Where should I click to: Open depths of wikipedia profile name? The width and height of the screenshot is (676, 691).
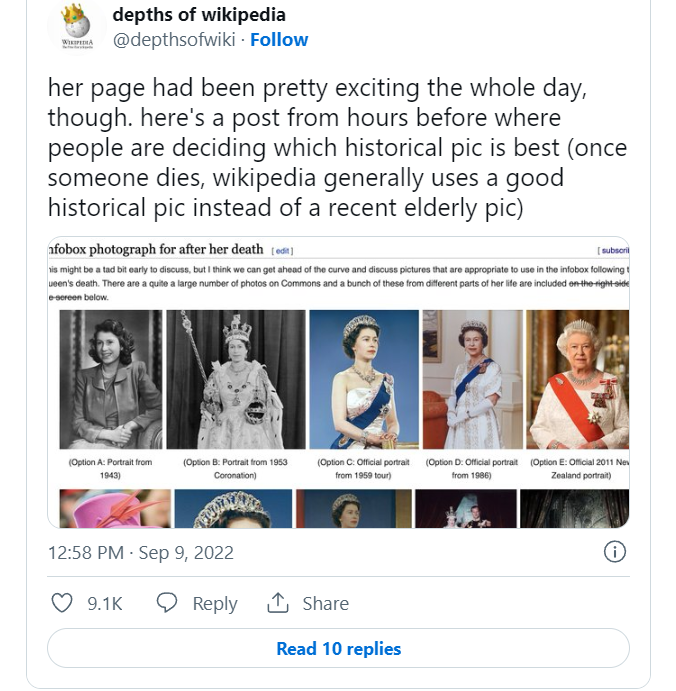coord(199,15)
